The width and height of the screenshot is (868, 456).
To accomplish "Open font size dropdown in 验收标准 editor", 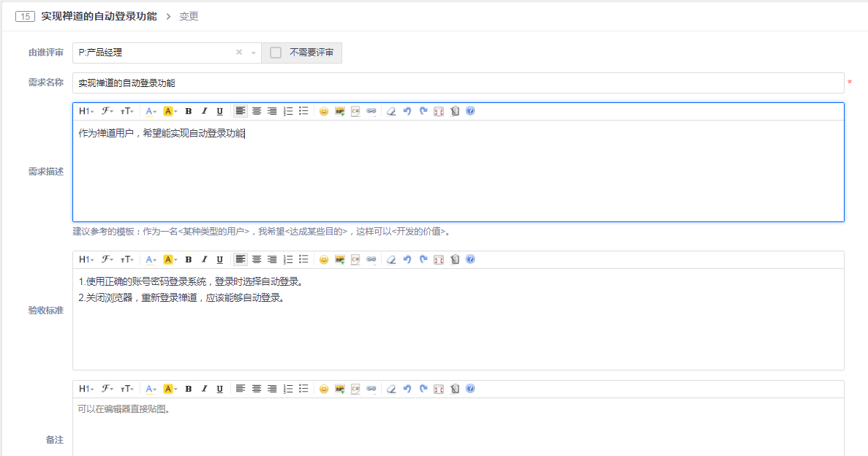I will click(127, 259).
